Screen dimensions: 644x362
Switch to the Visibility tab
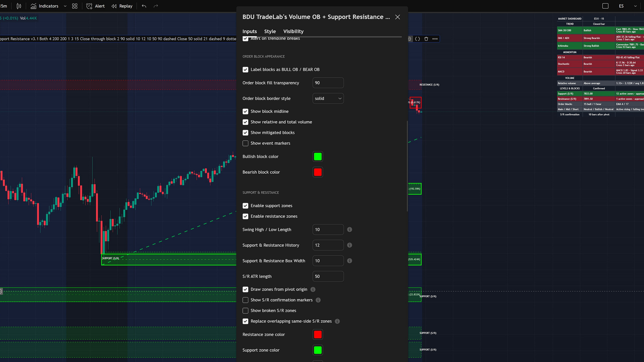(x=293, y=31)
